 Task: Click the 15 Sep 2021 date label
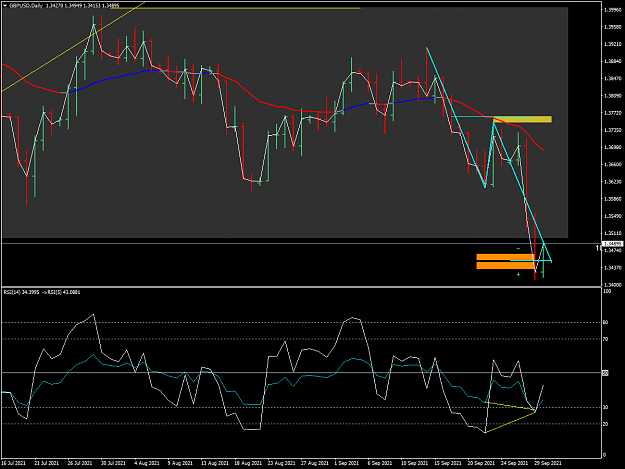(448, 463)
